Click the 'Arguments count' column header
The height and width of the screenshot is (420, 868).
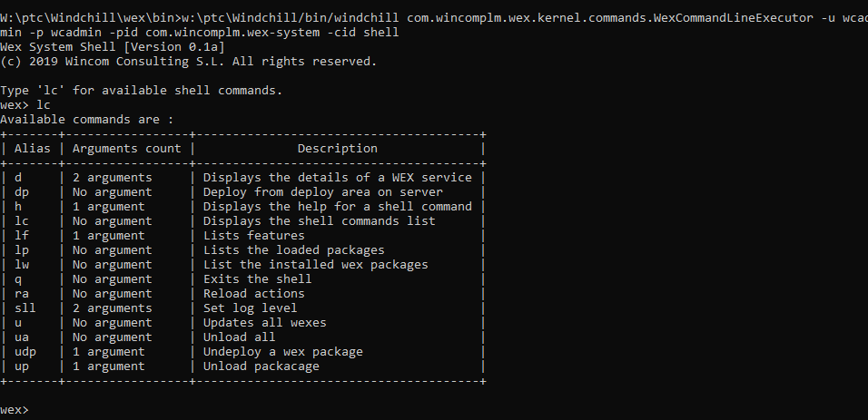click(x=126, y=149)
